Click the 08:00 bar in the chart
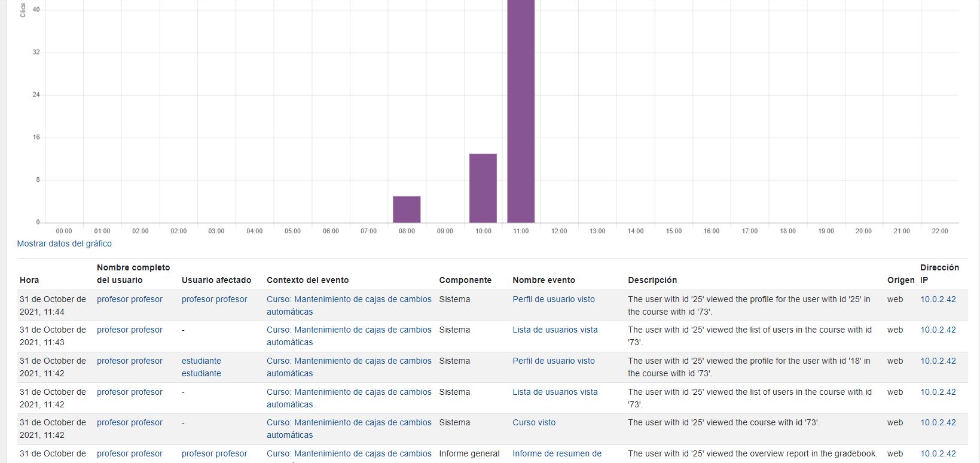980x463 pixels. (x=407, y=209)
